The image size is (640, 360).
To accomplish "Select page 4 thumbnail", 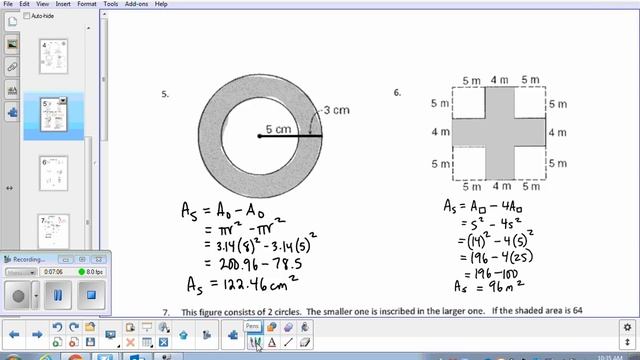I will (53, 56).
